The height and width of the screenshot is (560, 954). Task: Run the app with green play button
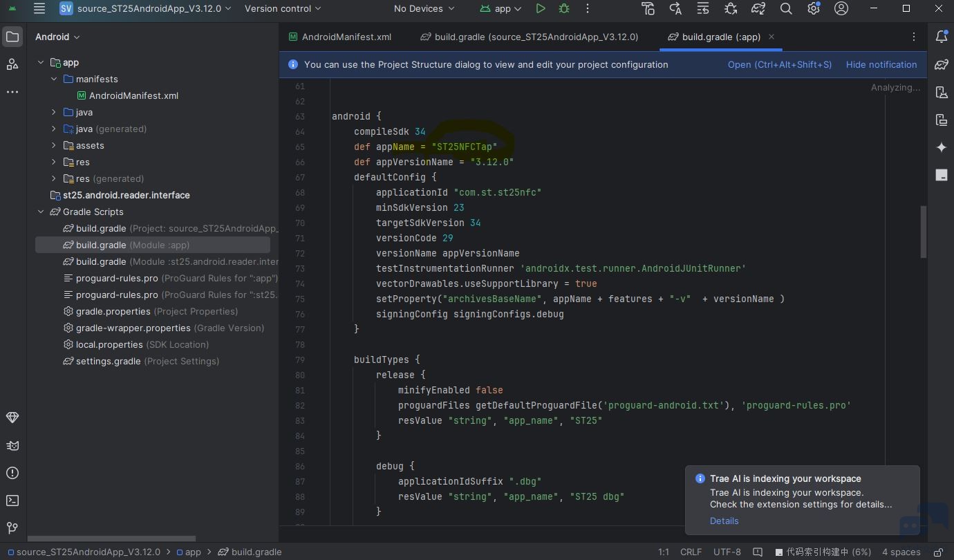tap(541, 8)
